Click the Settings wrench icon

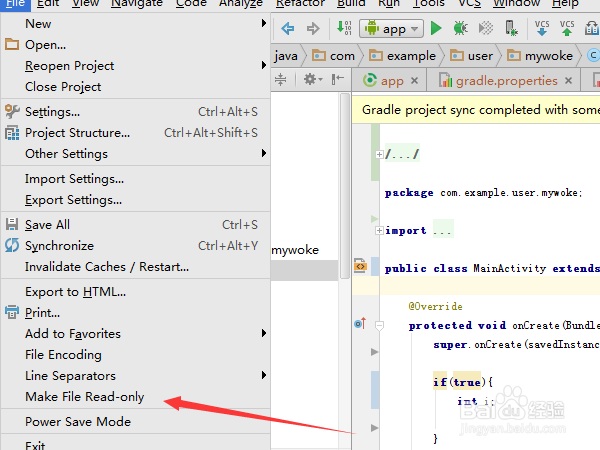click(x=12, y=111)
